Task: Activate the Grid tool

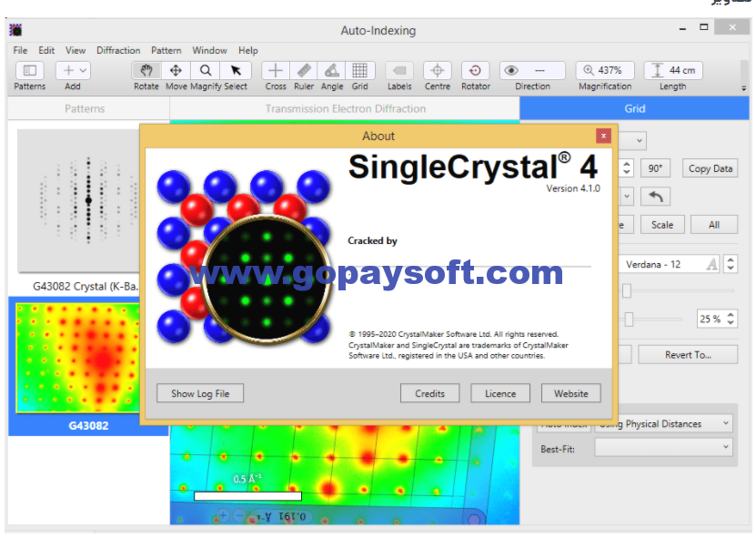Action: click(359, 70)
